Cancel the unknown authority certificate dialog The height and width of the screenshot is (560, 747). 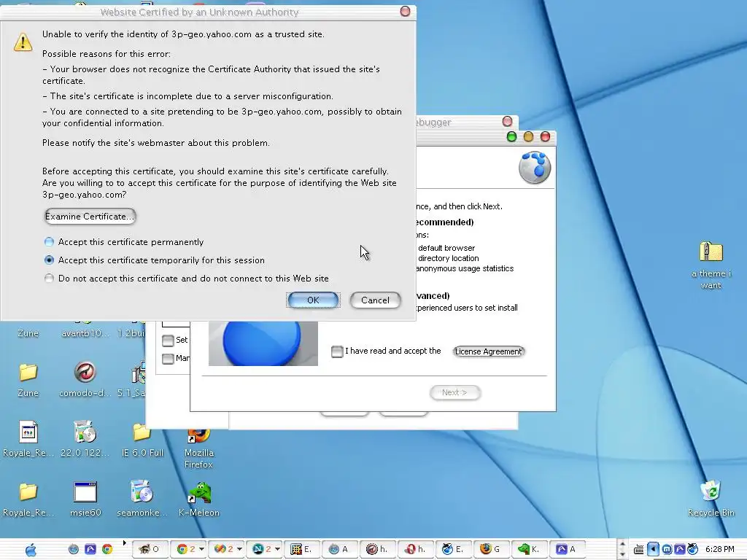[x=375, y=300]
